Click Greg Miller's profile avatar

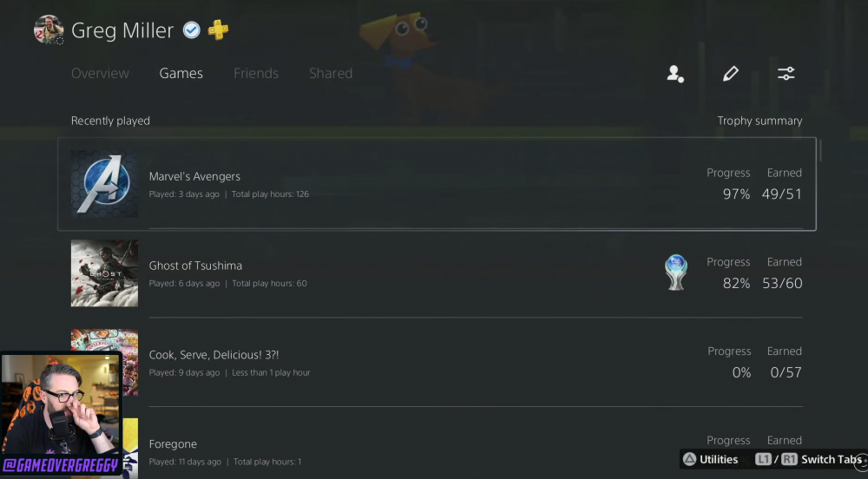pos(48,30)
